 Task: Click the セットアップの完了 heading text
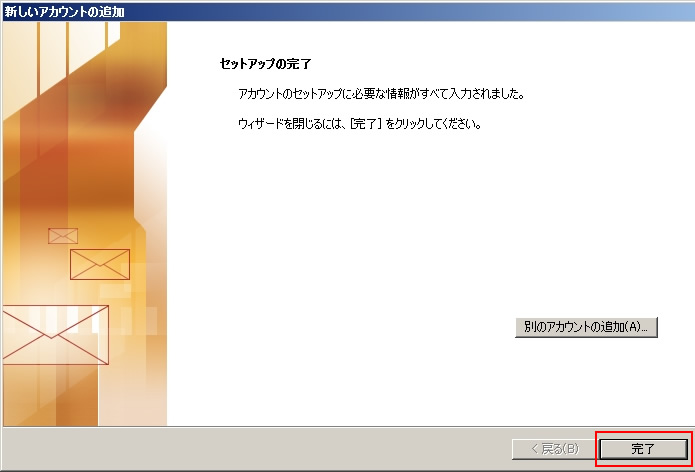click(x=265, y=64)
